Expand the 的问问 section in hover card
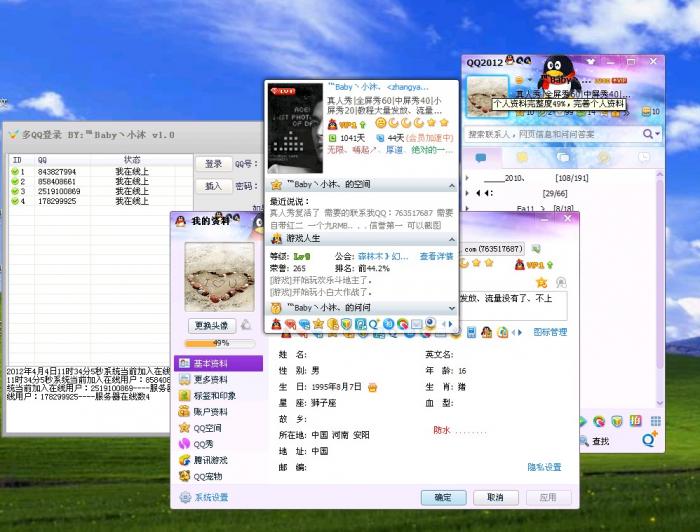Viewport: 700px width, 532px height. (451, 308)
